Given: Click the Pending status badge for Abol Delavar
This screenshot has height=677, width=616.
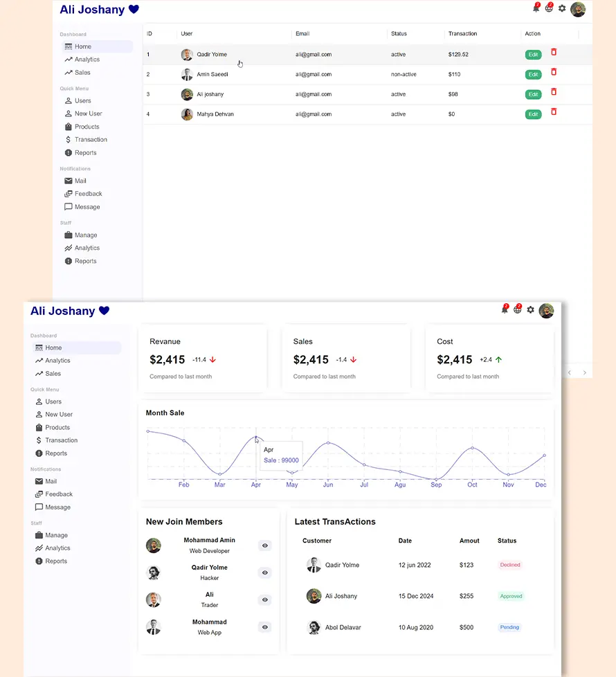Looking at the screenshot, I should 509,627.
